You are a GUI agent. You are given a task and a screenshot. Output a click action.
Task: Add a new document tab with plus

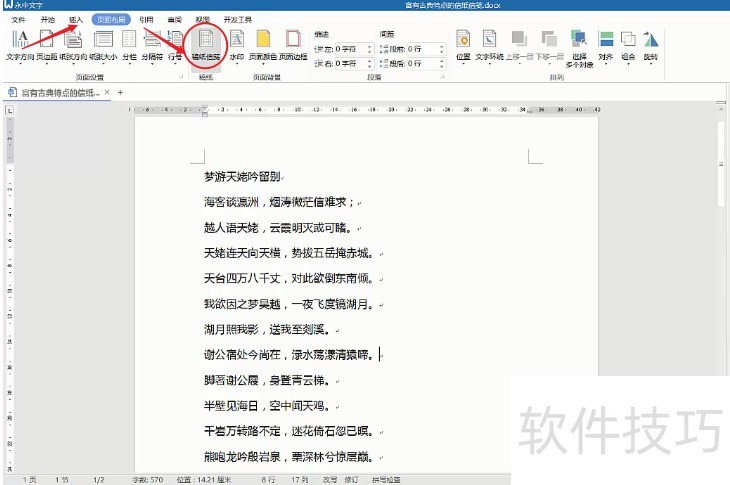(x=120, y=93)
